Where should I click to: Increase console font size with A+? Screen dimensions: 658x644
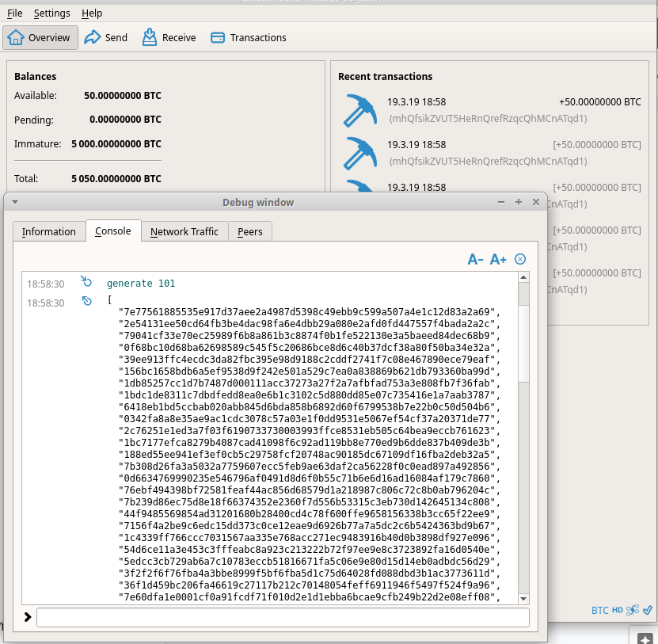click(498, 260)
